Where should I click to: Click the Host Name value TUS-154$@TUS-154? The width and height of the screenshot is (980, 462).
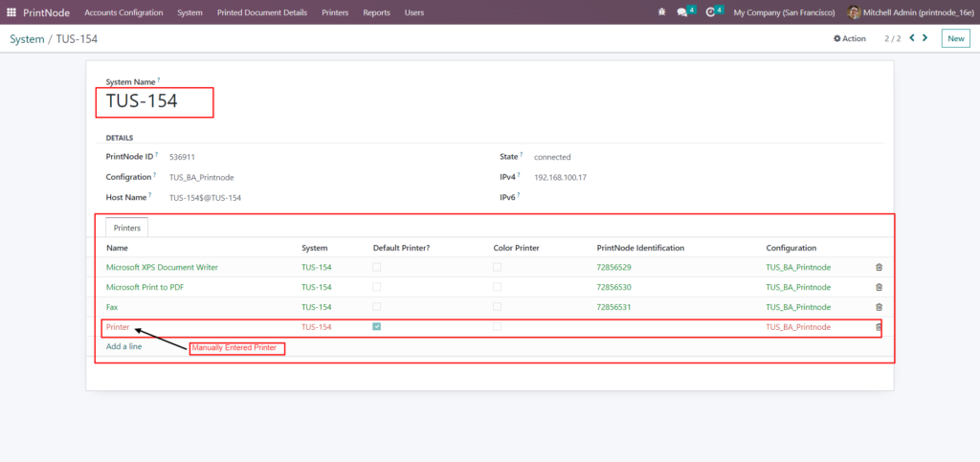pos(205,197)
